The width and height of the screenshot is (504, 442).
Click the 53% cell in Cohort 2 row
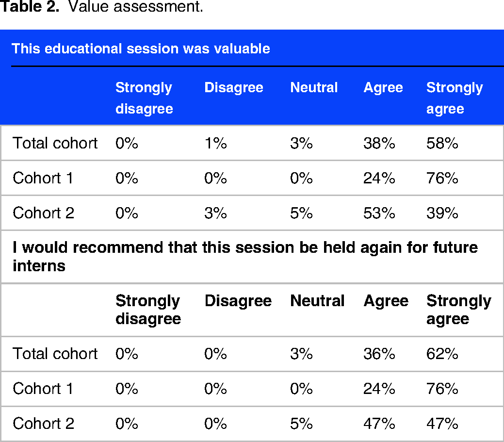(x=379, y=213)
